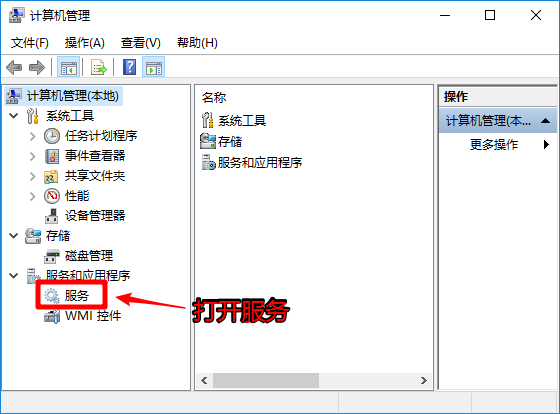Open Help via blue question mark icon

[x=129, y=67]
